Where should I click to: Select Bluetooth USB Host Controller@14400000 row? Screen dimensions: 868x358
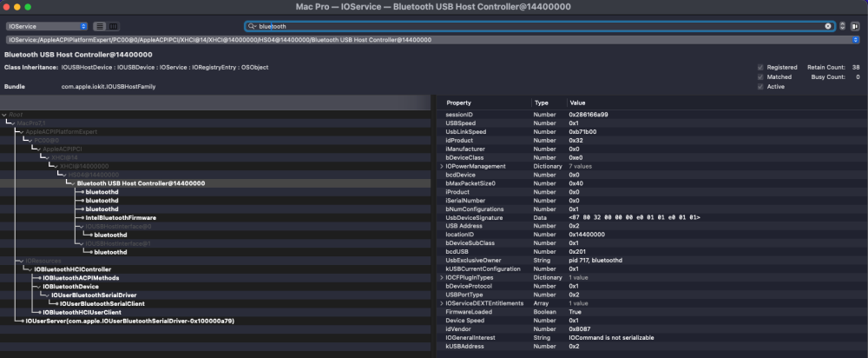tap(215, 183)
